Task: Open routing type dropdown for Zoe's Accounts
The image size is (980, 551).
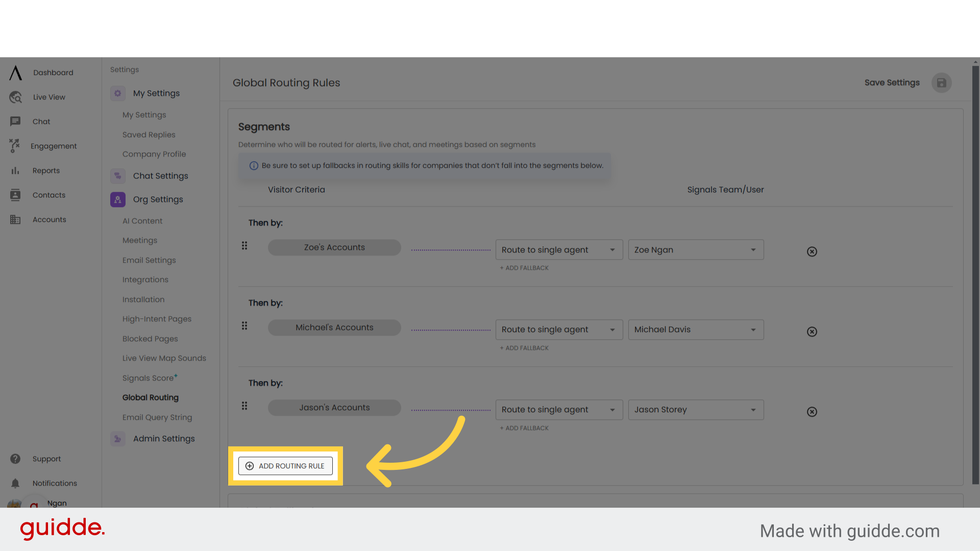Action: (559, 249)
